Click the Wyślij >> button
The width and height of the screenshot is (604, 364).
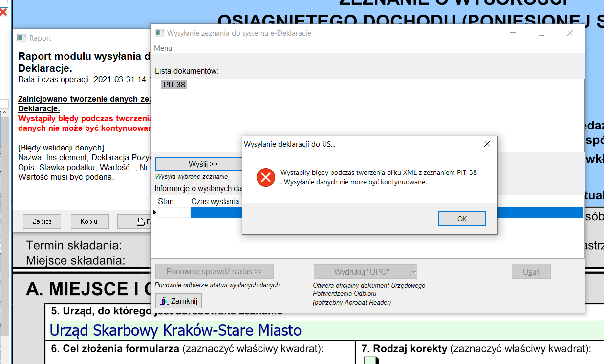point(199,164)
